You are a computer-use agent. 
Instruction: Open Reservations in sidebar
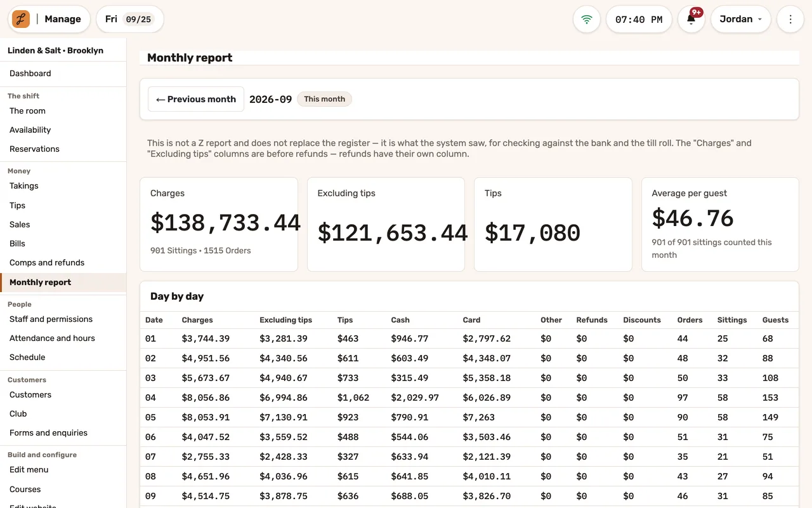click(63, 149)
